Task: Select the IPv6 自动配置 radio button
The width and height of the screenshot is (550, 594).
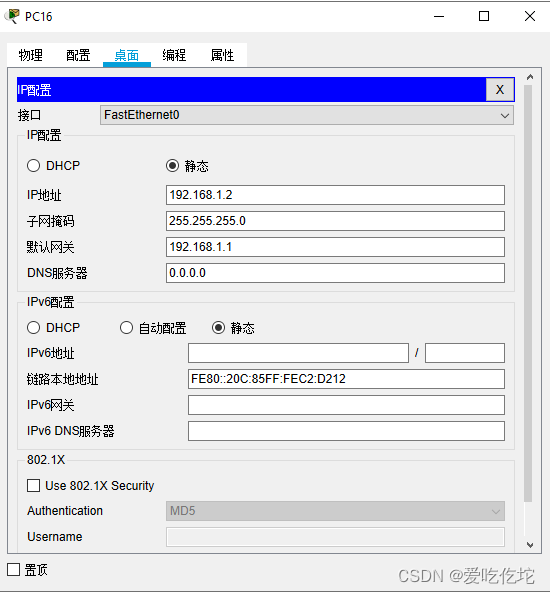Action: coord(126,328)
